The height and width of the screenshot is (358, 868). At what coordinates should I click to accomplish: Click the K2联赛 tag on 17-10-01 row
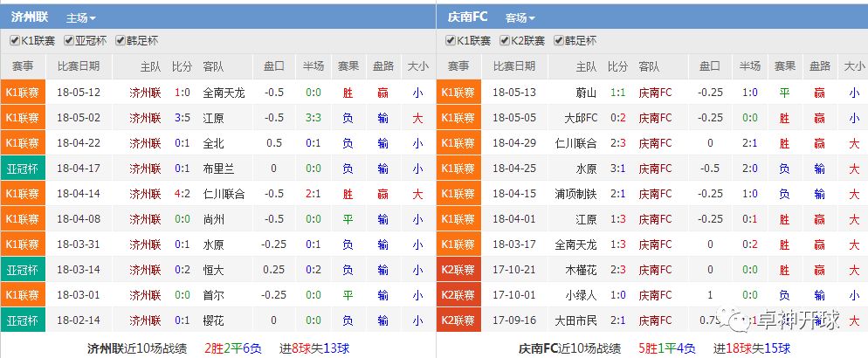click(x=459, y=295)
